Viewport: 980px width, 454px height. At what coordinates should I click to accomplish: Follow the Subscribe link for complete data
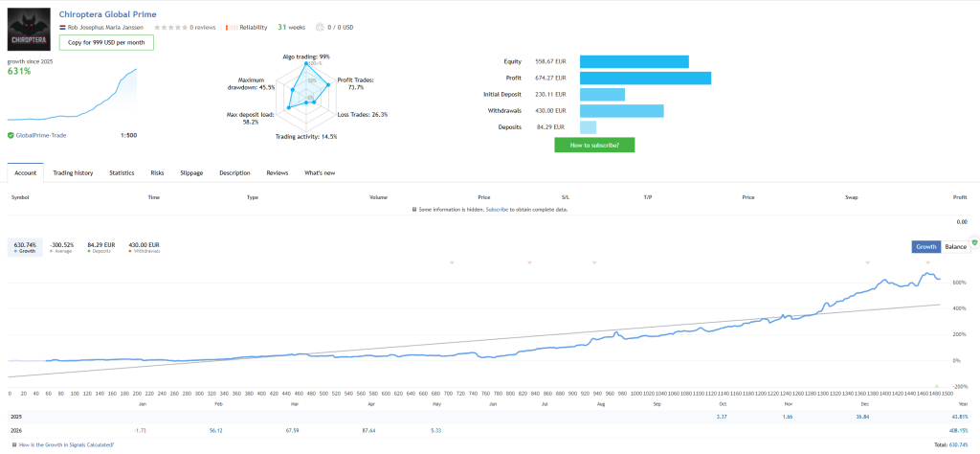tap(497, 210)
